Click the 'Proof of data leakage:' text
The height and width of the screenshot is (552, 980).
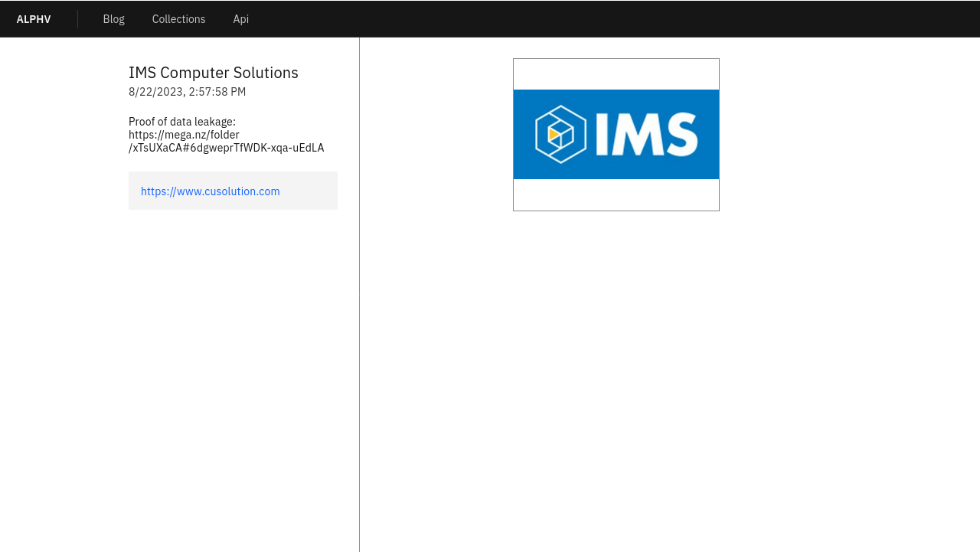pyautogui.click(x=182, y=122)
